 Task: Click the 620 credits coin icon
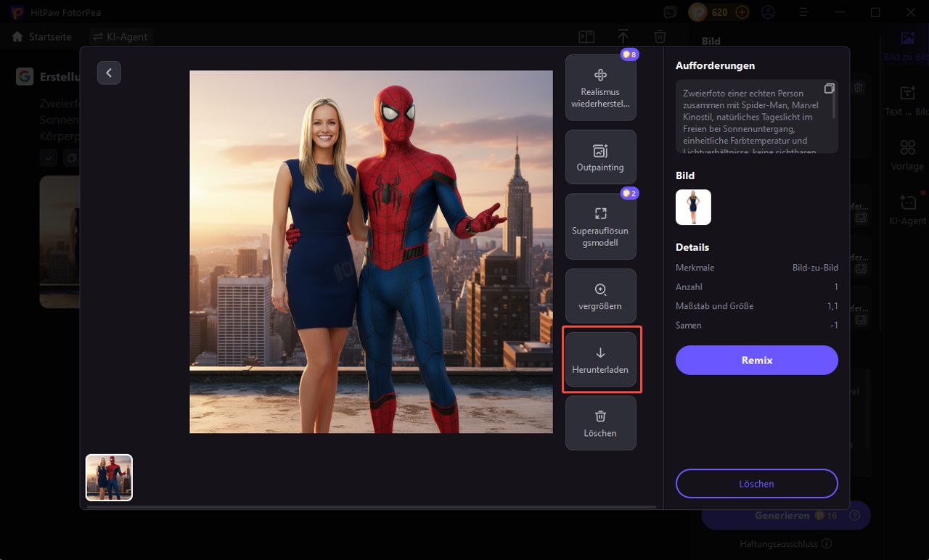(697, 12)
